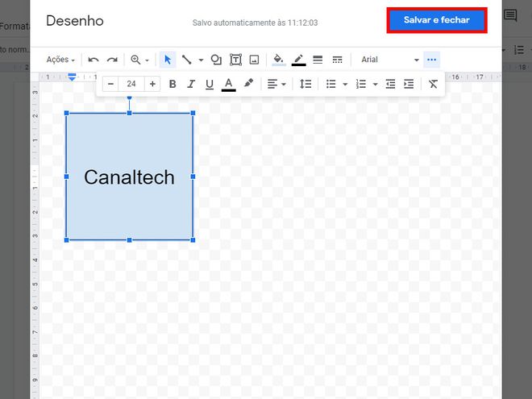This screenshot has width=532, height=399.
Task: Open the text alignment dropdown
Action: 276,84
